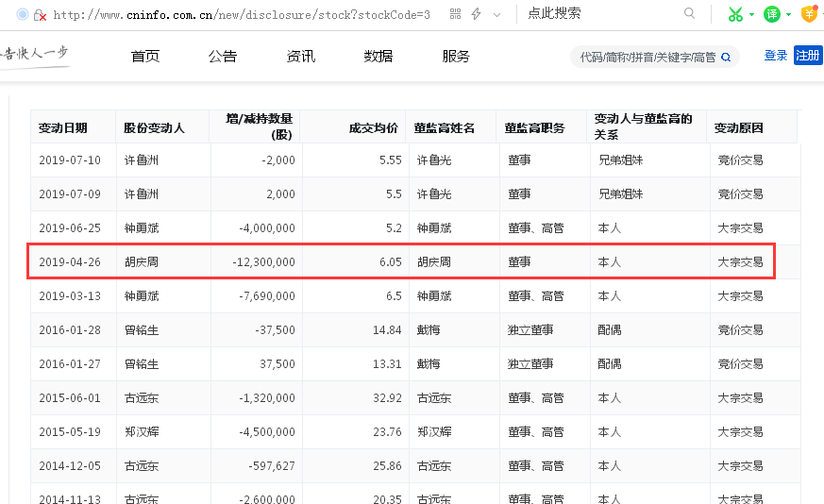Click the orange shield wallet icon
This screenshot has width=824, height=504.
click(x=809, y=14)
